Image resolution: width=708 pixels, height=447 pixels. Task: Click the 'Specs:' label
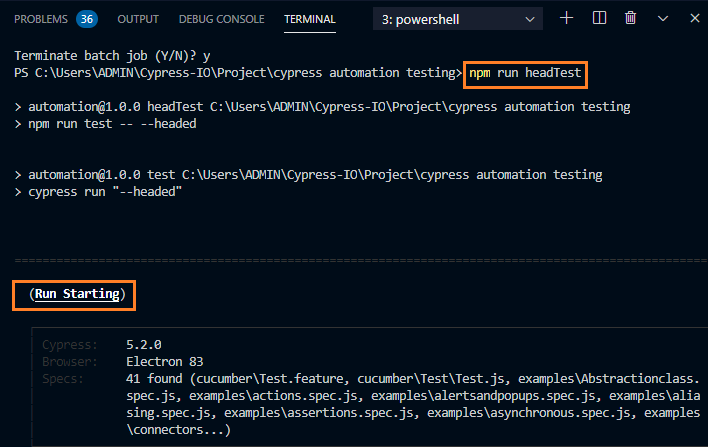tap(63, 378)
